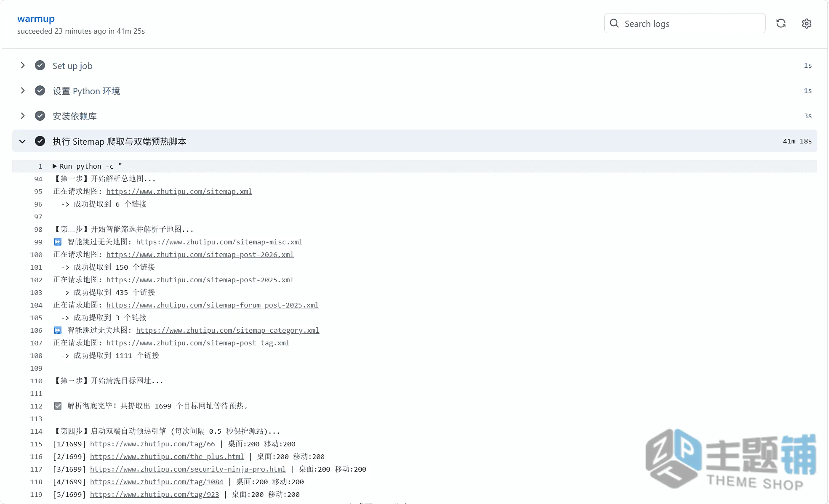Open the security-ninja-pro.html URL link
Screen dimensions: 829x504
click(x=188, y=469)
